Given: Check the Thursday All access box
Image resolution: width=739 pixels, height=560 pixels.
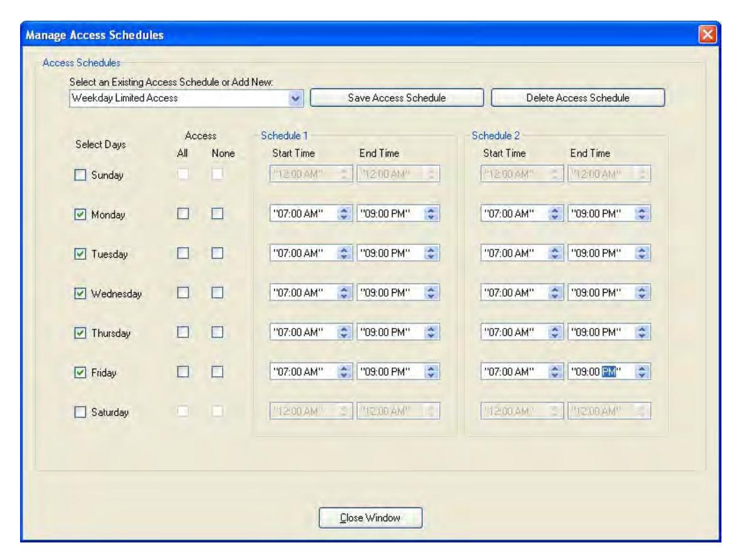Looking at the screenshot, I should (183, 332).
